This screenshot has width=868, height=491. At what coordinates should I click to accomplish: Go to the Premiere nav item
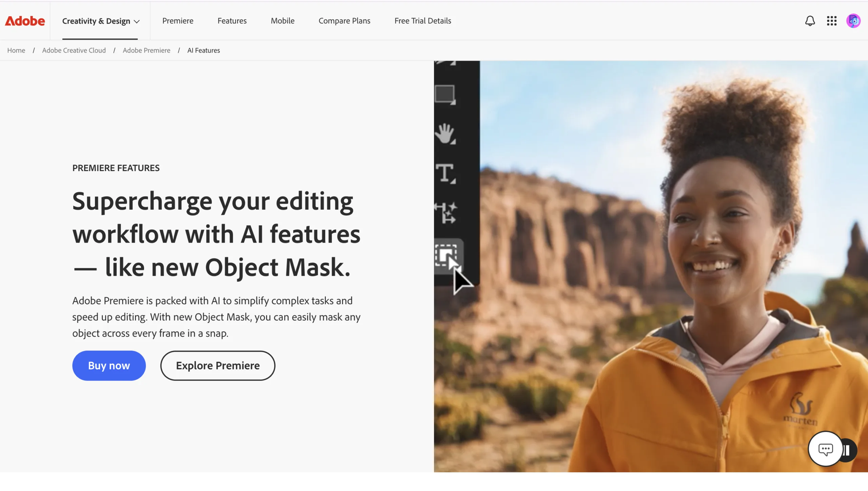[178, 21]
